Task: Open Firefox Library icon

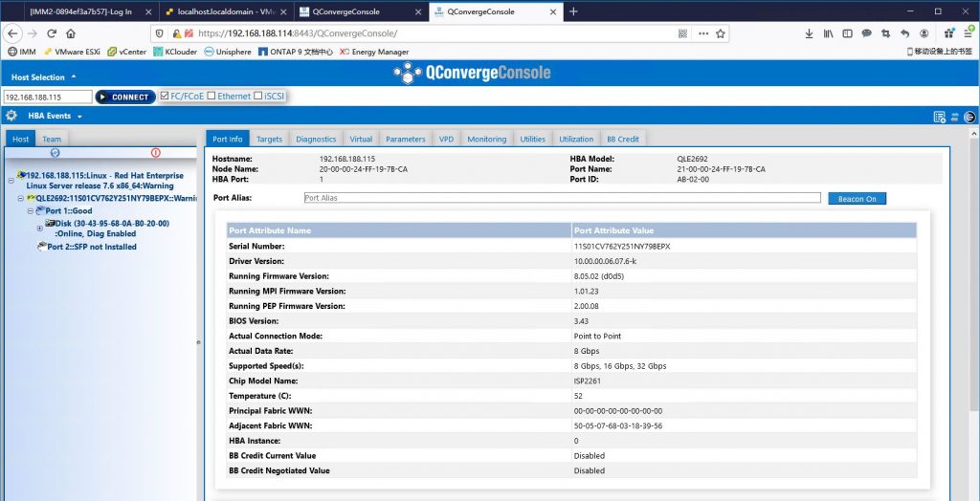Action: click(828, 33)
